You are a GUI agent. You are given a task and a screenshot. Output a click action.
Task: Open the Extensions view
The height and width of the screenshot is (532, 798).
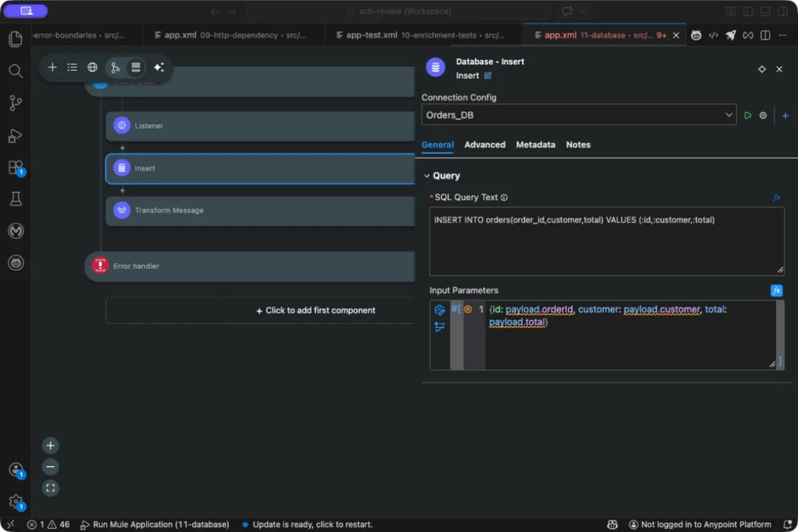coord(16,168)
